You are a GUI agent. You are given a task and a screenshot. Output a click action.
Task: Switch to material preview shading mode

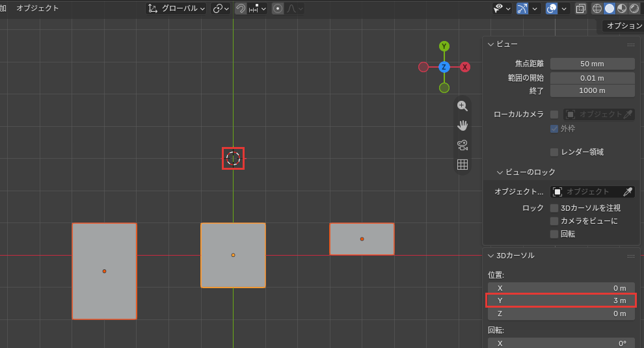click(622, 8)
